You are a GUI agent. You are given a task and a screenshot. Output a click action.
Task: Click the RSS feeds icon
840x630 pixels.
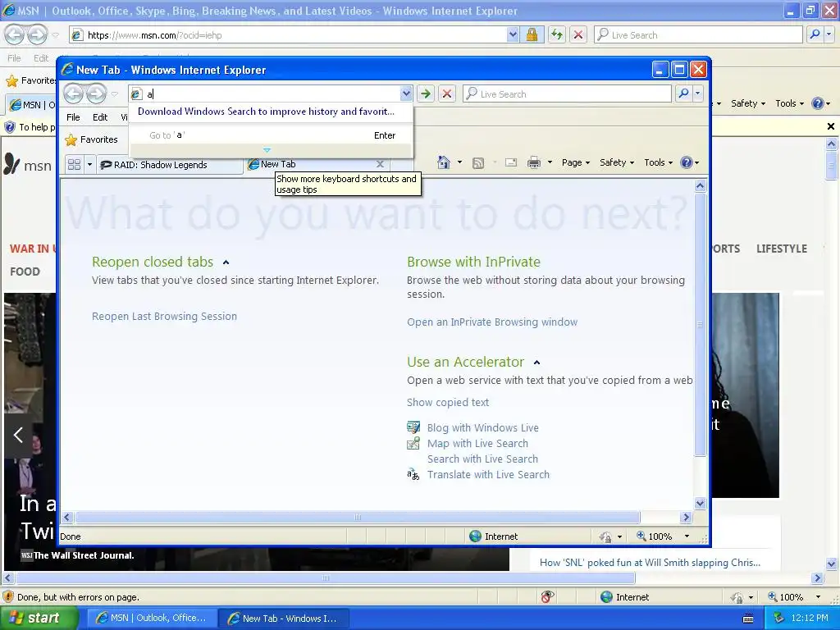pos(478,163)
